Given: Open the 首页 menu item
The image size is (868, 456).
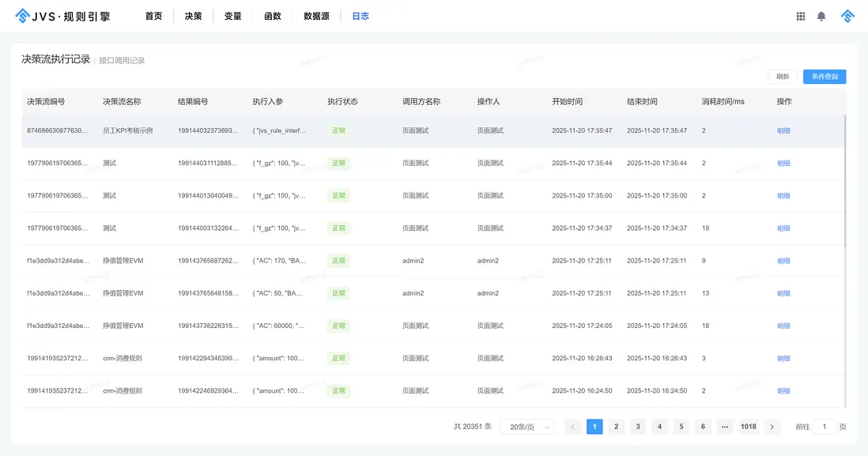Looking at the screenshot, I should [153, 16].
